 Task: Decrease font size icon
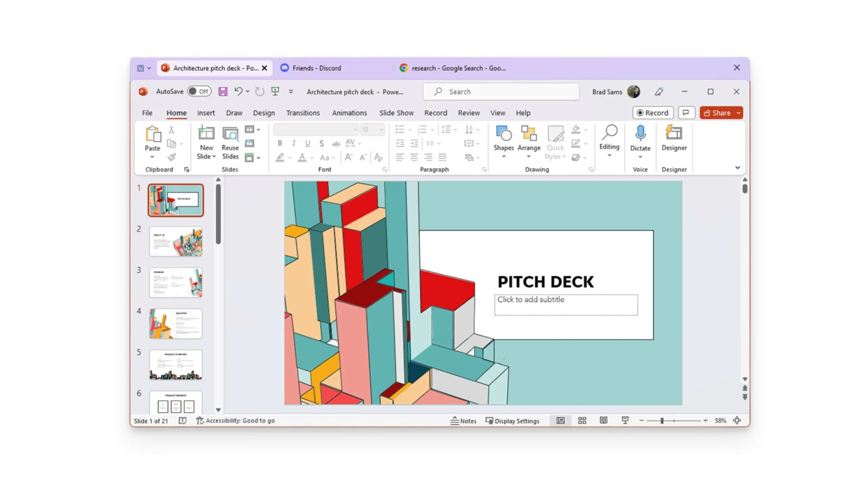pyautogui.click(x=363, y=157)
